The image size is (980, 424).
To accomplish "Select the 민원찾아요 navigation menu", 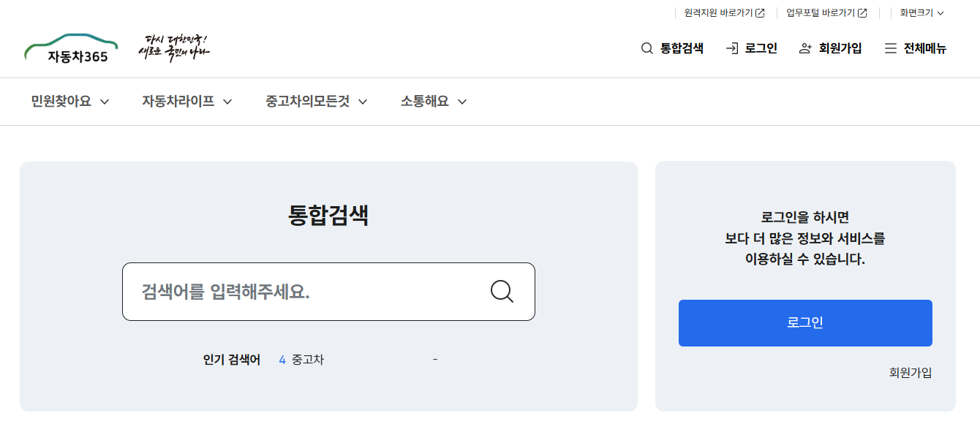I will [61, 102].
